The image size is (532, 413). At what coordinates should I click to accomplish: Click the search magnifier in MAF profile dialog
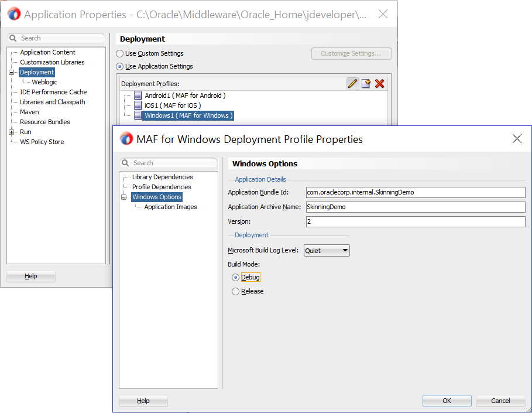pos(125,163)
